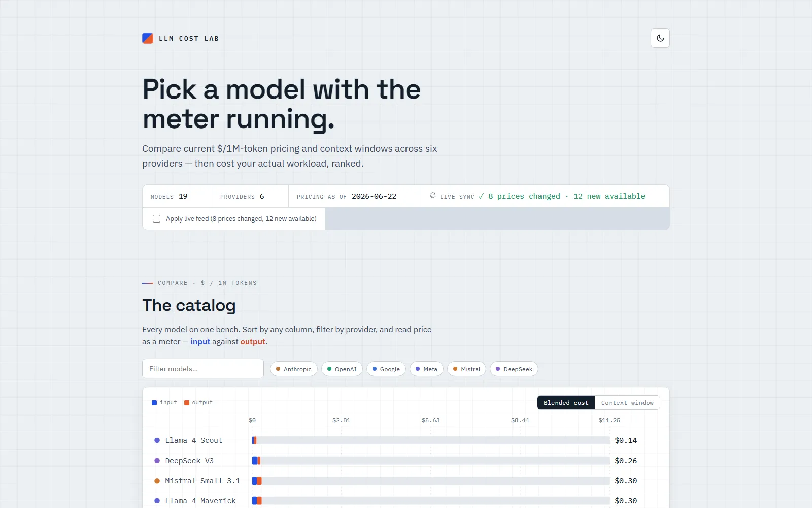Filter catalog by Anthropic provider

click(294, 369)
